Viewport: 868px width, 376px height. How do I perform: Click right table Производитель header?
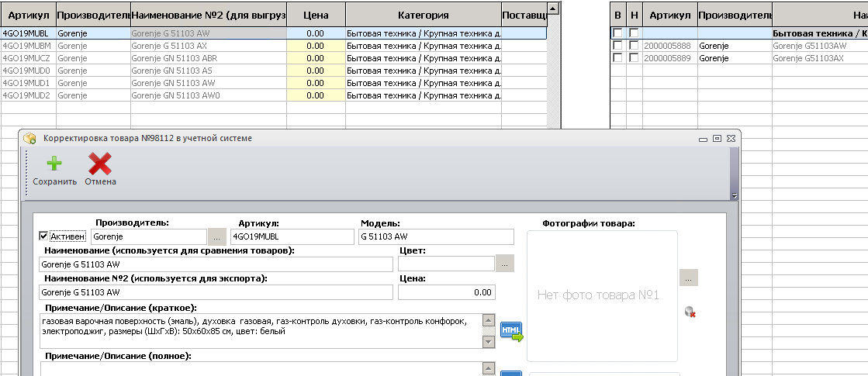tap(735, 15)
